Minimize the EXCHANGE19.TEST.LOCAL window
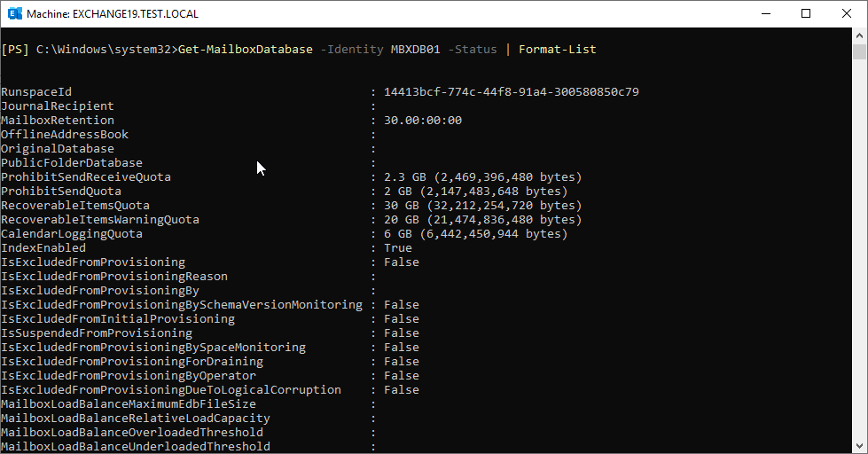The width and height of the screenshot is (868, 454). pyautogui.click(x=766, y=14)
